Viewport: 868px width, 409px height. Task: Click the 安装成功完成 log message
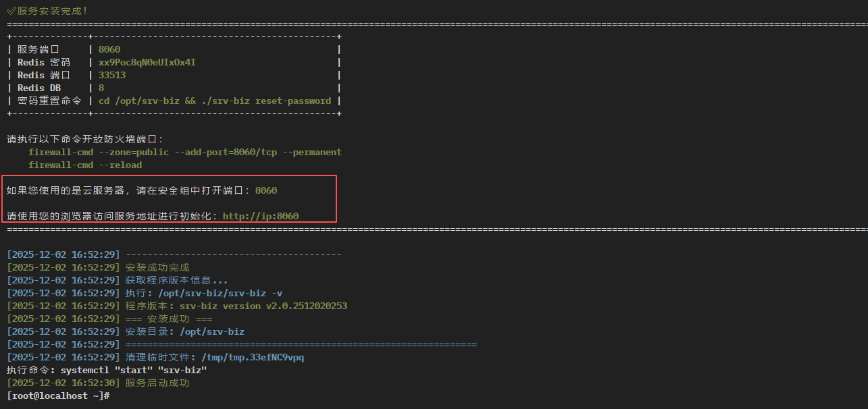pos(157,268)
